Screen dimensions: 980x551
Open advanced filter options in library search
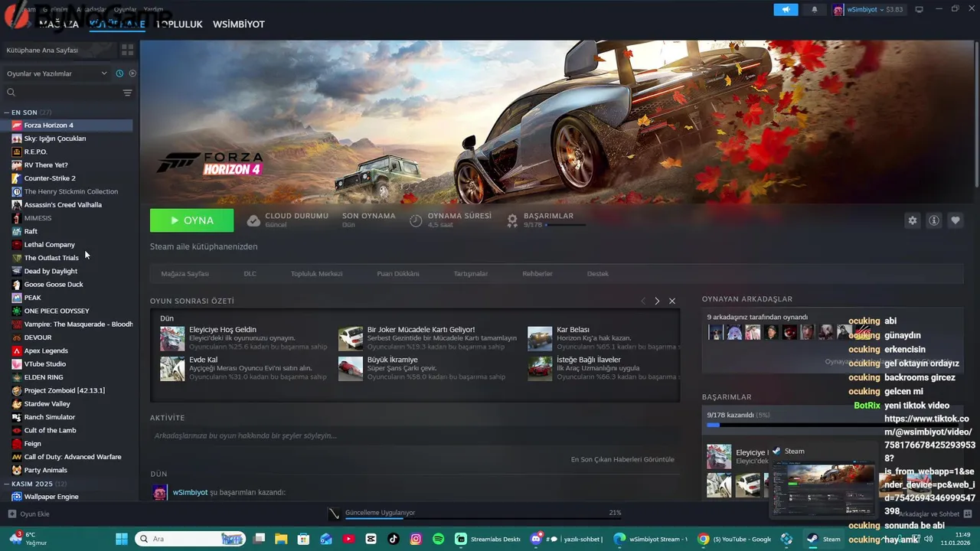click(x=127, y=93)
